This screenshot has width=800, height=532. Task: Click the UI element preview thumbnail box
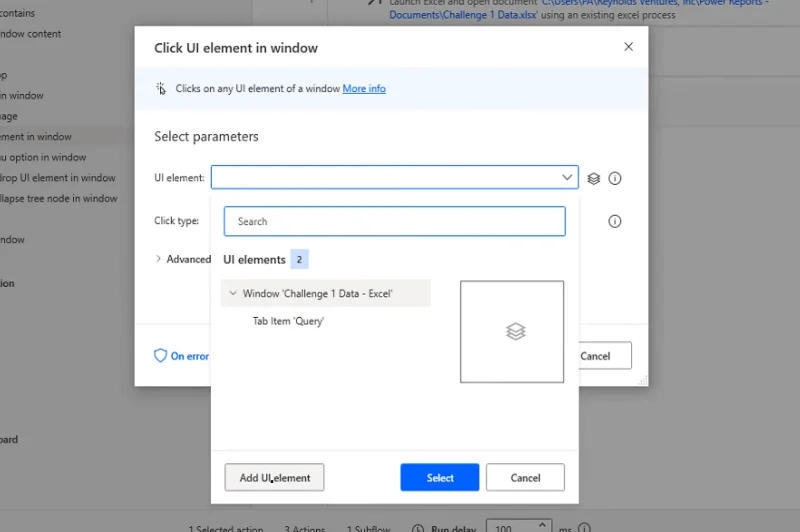(512, 332)
